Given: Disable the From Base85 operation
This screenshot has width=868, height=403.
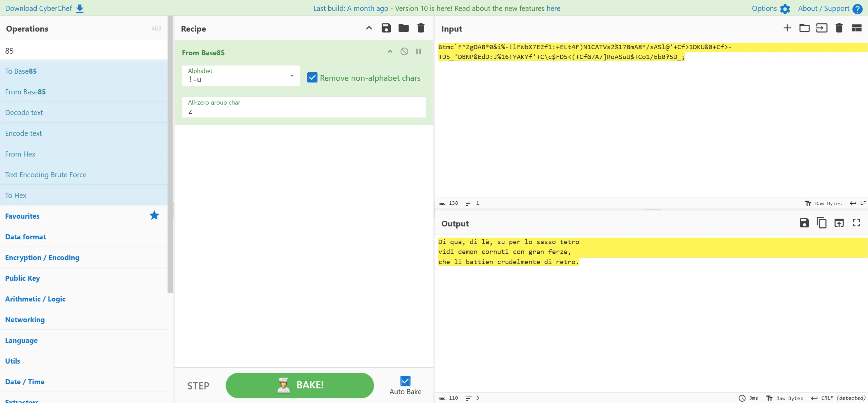Looking at the screenshot, I should pos(404,52).
